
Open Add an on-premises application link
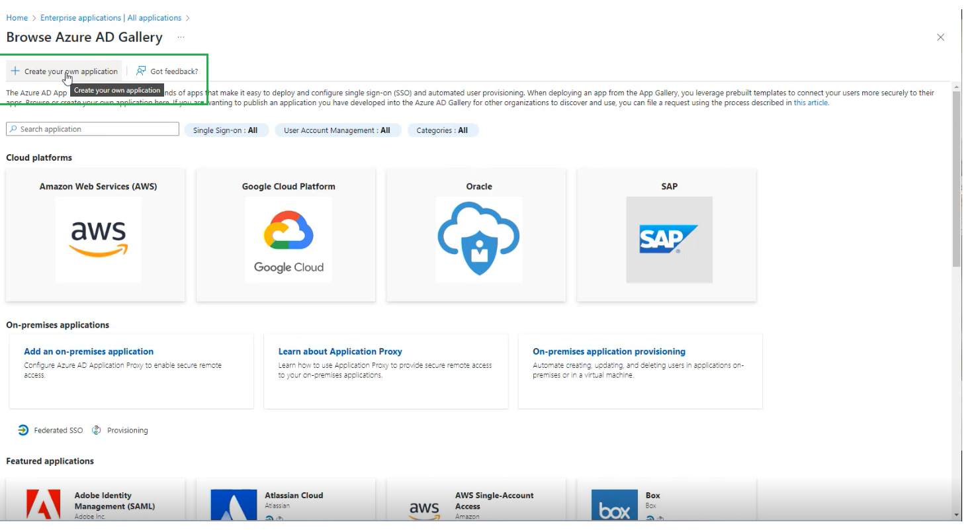pyautogui.click(x=89, y=351)
